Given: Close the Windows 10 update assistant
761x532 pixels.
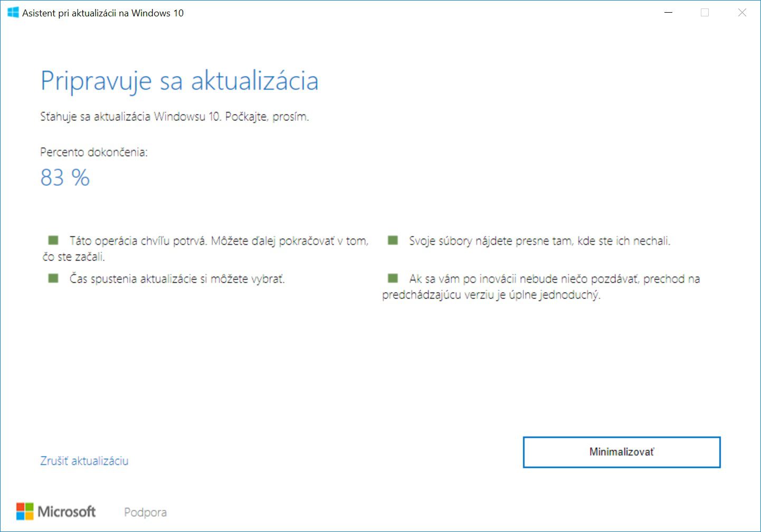Looking at the screenshot, I should 742,13.
